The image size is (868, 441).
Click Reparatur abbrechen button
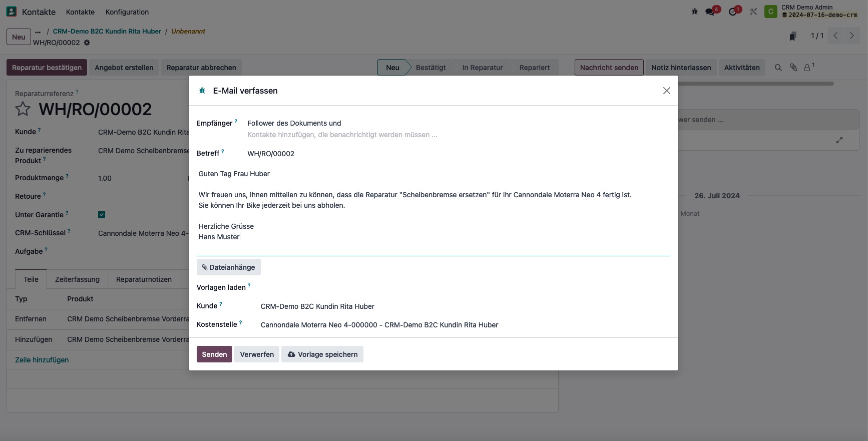coord(201,68)
